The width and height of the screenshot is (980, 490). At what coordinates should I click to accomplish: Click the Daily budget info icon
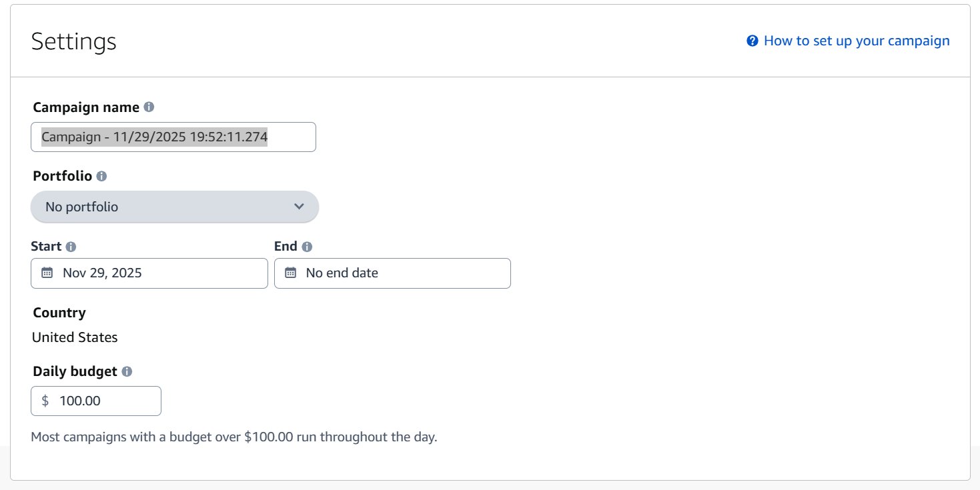point(127,371)
